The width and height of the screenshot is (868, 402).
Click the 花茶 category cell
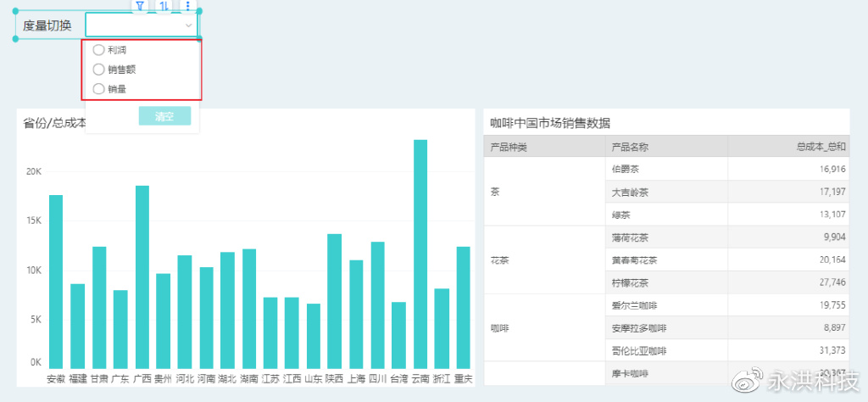(x=545, y=260)
